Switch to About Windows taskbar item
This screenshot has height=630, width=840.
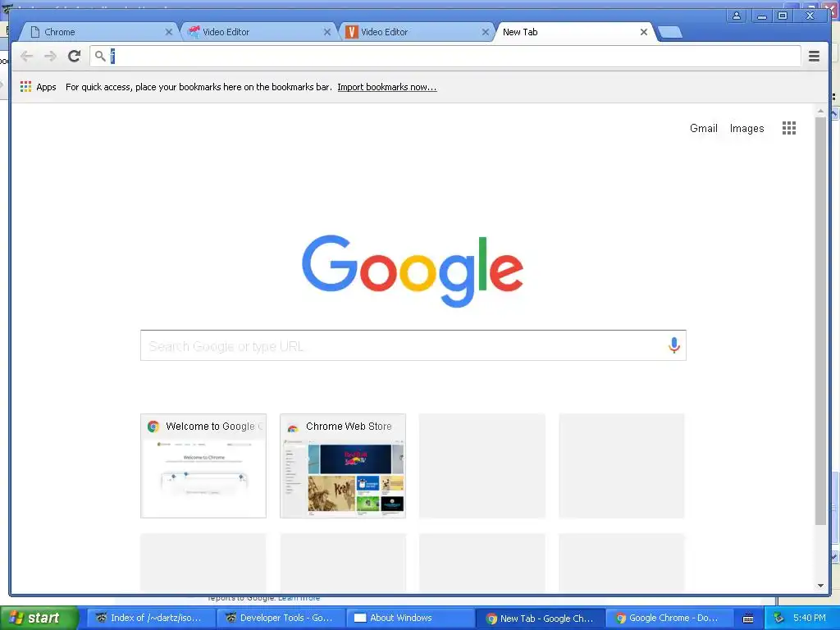[x=409, y=618]
